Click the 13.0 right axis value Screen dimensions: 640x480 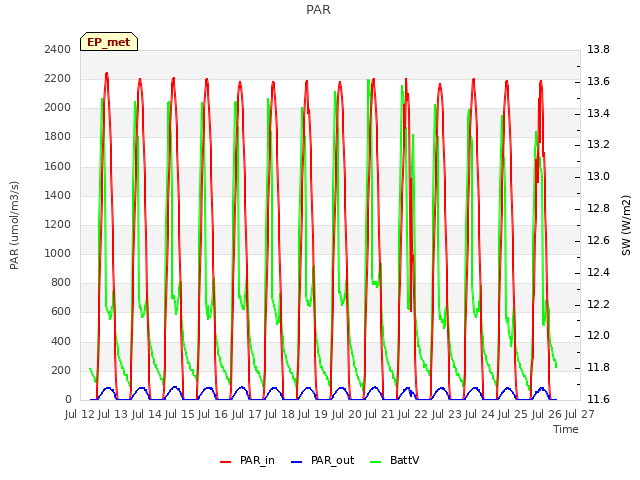(x=598, y=176)
